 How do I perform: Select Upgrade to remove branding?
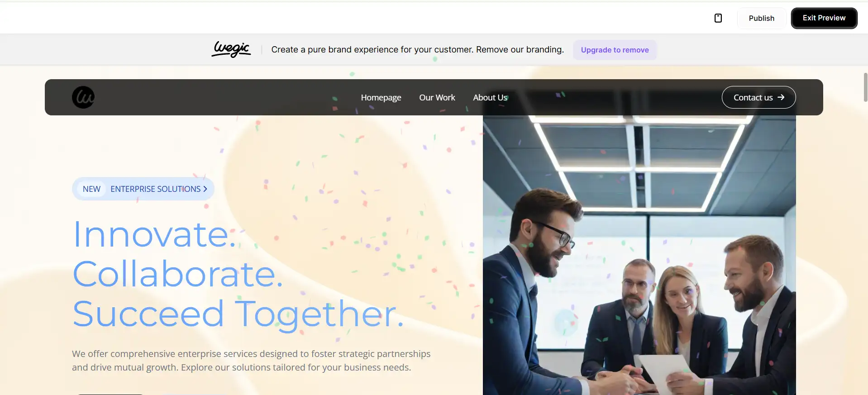point(615,50)
